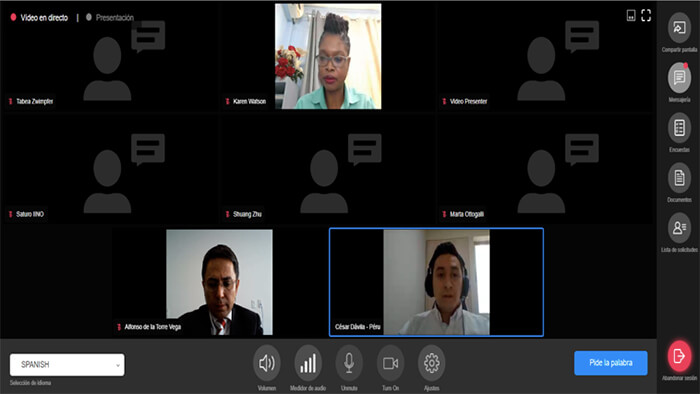Click the chat bubble icon in Saturo IINO tile
The image size is (700, 394).
click(x=148, y=149)
